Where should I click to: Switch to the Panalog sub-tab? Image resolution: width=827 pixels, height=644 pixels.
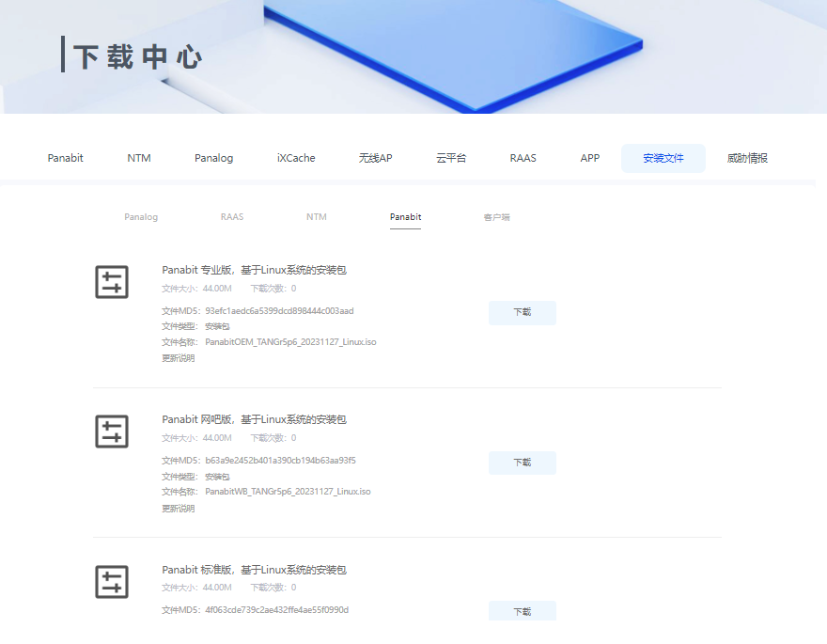[x=141, y=216]
